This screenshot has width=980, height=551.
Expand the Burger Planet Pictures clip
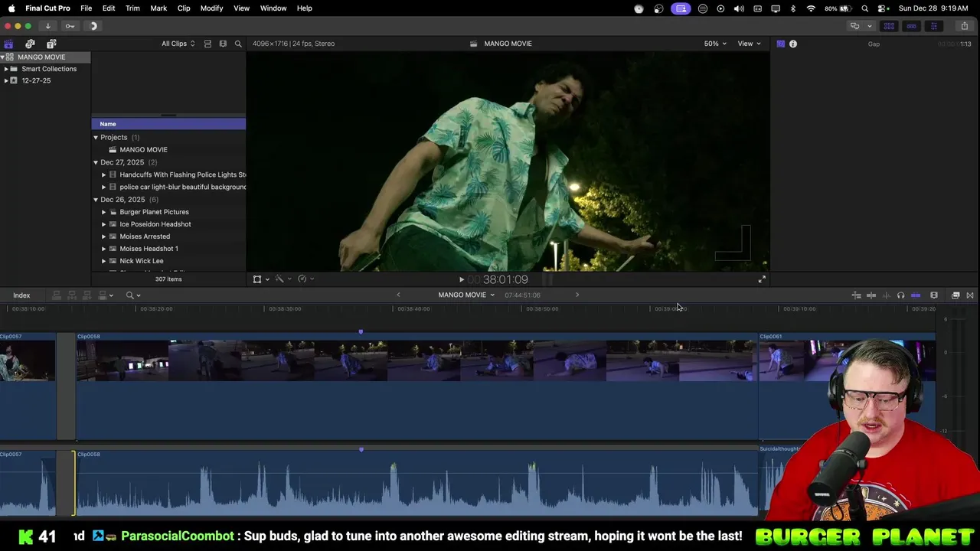tap(104, 212)
